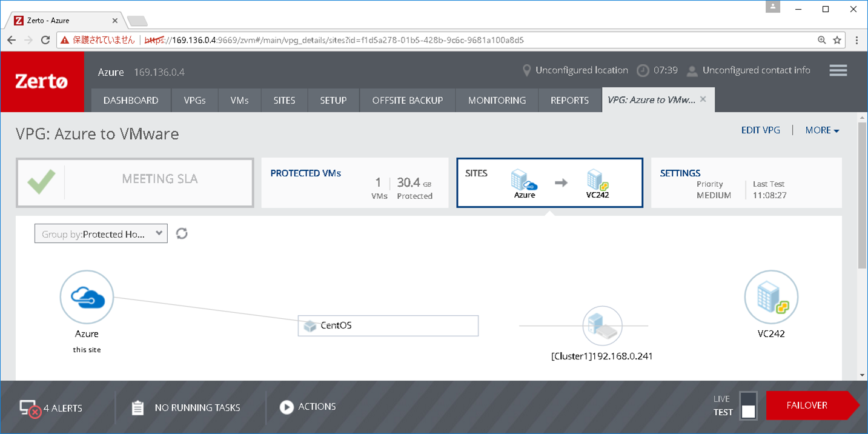Click the 30.4 GB protected value
868x434 pixels.
click(x=414, y=182)
